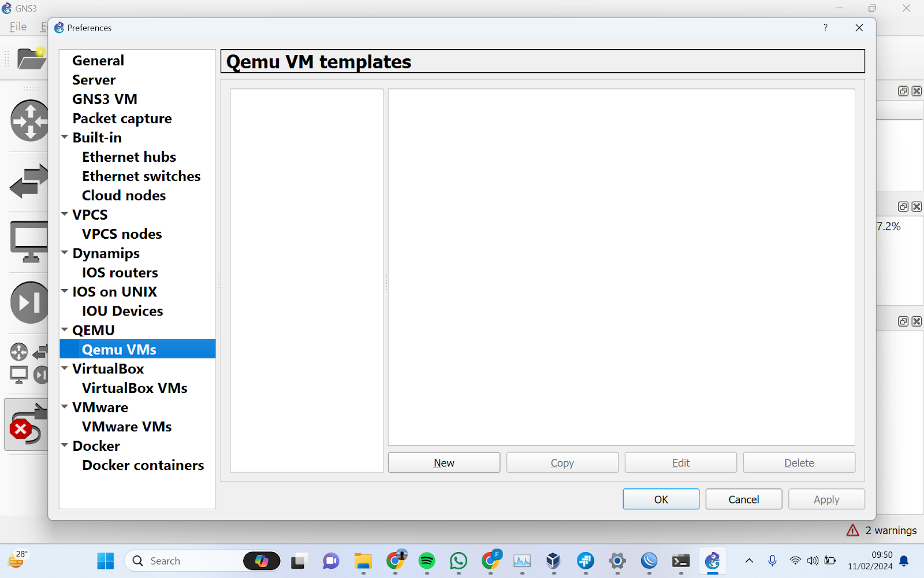
Task: Open Spotify from the taskbar
Action: pyautogui.click(x=427, y=561)
